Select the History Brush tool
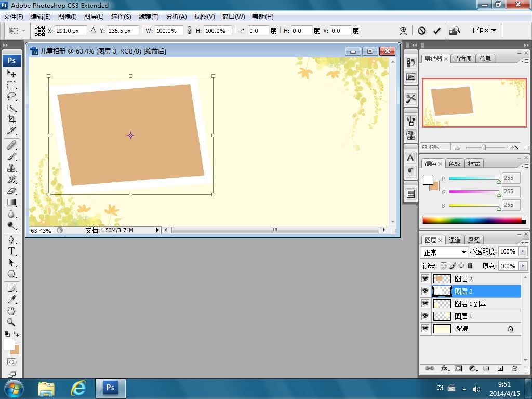The width and height of the screenshot is (532, 399). pos(11,180)
